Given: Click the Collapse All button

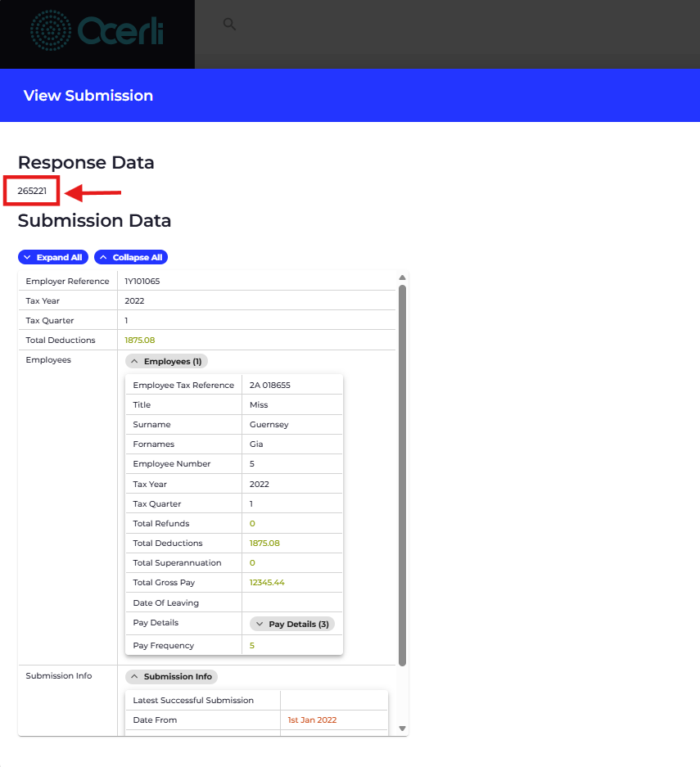Looking at the screenshot, I should [131, 257].
